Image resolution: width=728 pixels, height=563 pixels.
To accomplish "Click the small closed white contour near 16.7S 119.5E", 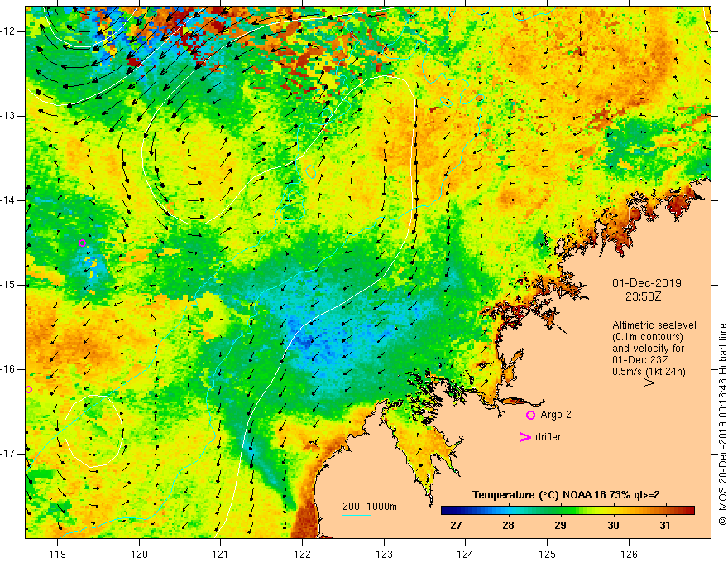I will click(x=93, y=431).
